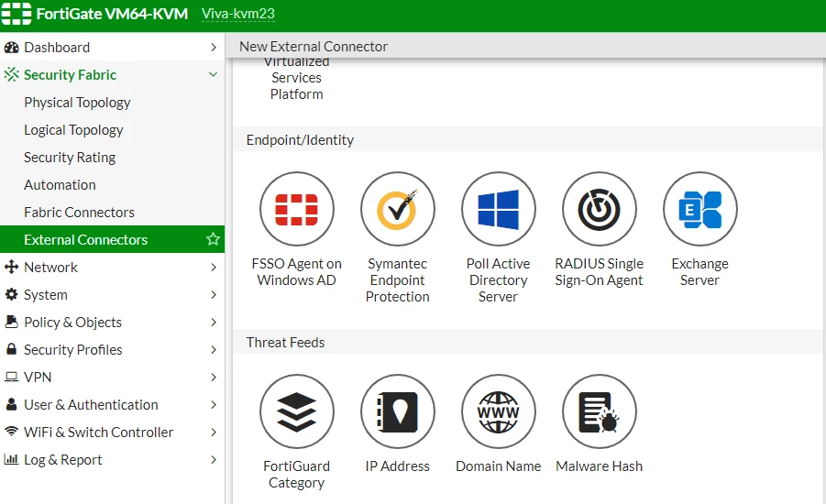Toggle favorite star on External Connectors
Viewport: 826px width, 504px height.
[213, 239]
